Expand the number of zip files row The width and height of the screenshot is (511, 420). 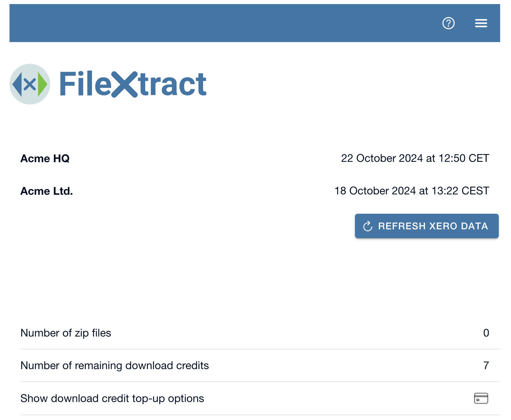click(x=65, y=333)
